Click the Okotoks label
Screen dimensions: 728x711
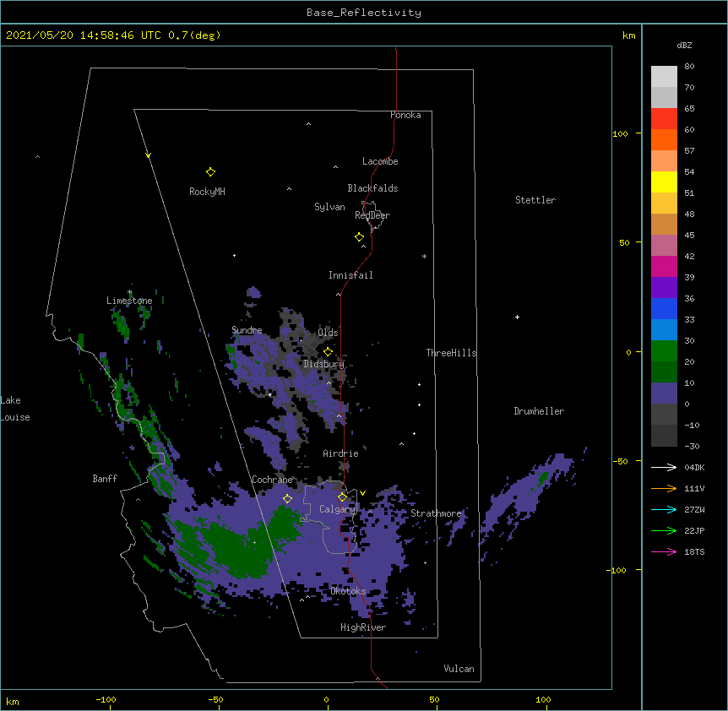[348, 591]
